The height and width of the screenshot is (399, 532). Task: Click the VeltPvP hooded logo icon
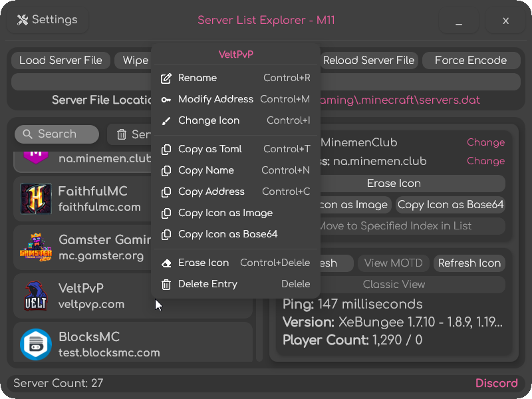[35, 295]
